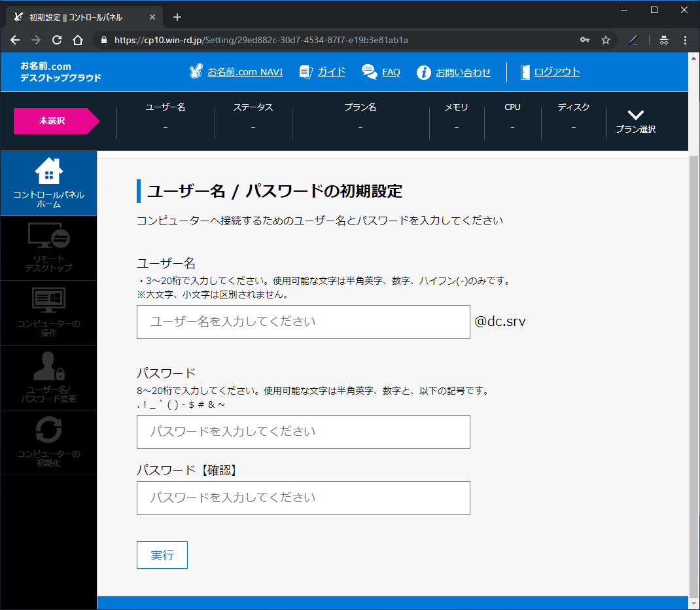Click the logout door icon
700x610 pixels.
[525, 72]
